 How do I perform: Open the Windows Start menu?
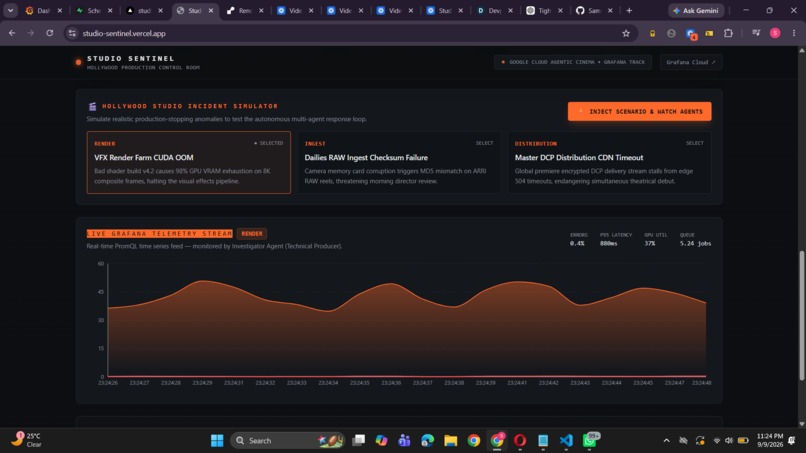point(217,441)
